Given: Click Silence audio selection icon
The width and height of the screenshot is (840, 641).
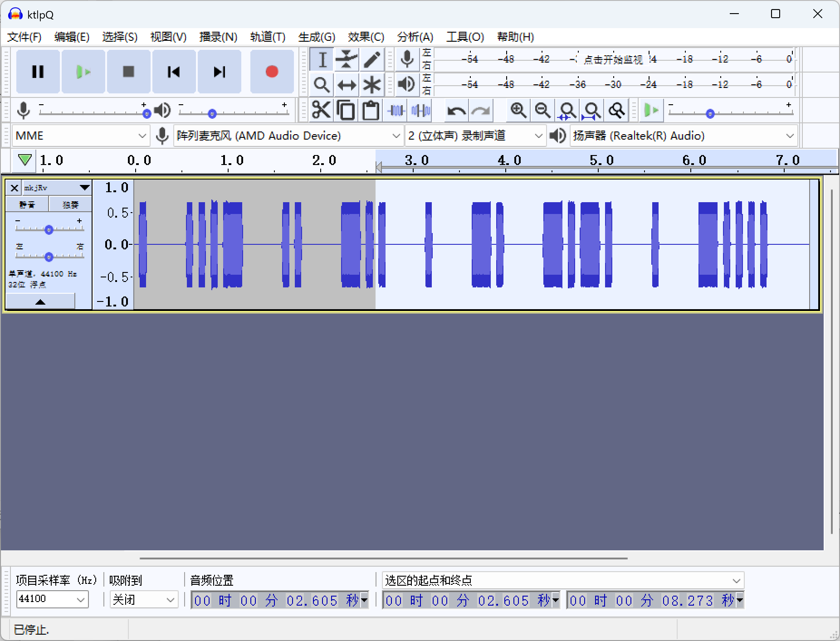Looking at the screenshot, I should [x=421, y=110].
